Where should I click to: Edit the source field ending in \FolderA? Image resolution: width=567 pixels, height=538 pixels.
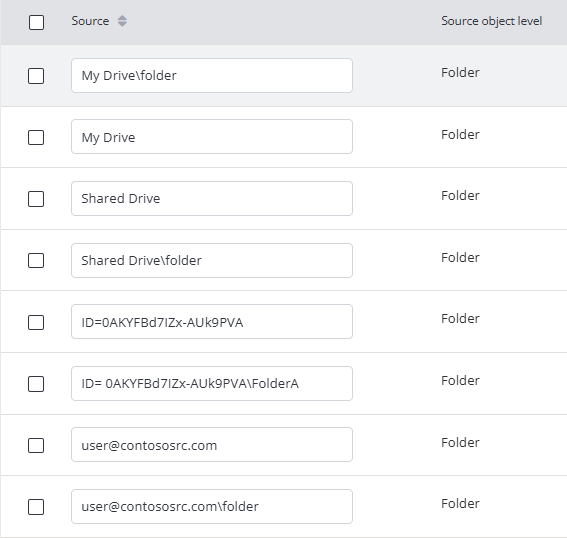[x=212, y=383]
